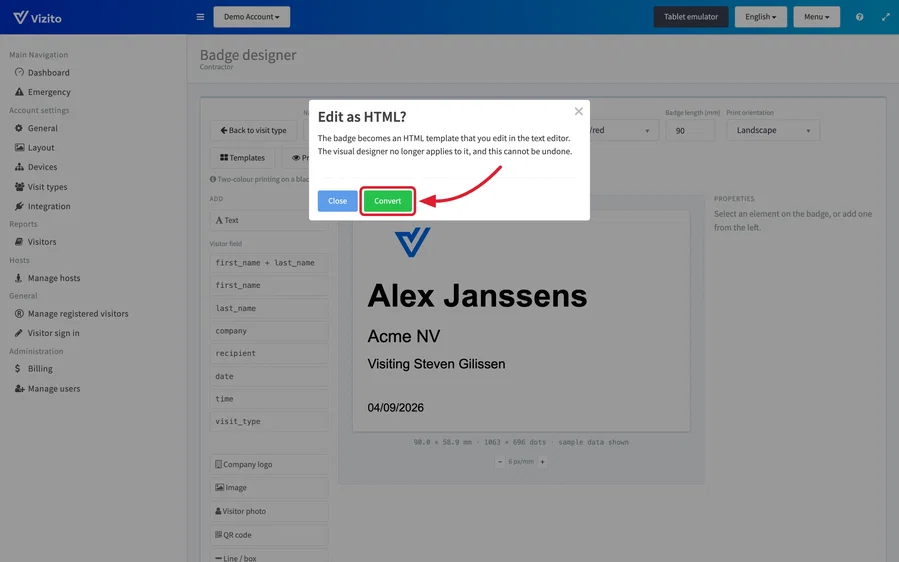The width and height of the screenshot is (899, 562).
Task: Open Billing in the sidebar
Action: pos(33,368)
